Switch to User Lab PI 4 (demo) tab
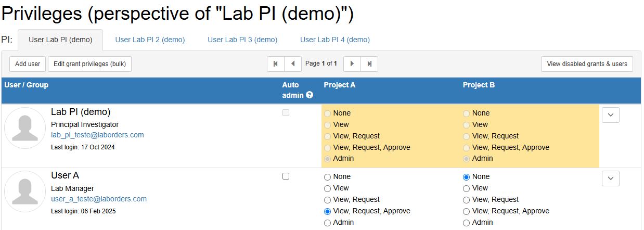This screenshot has height=230, width=644. [335, 40]
